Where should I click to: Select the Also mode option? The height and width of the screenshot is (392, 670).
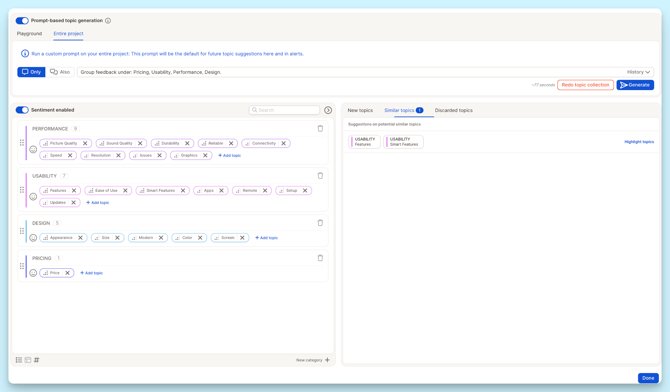60,72
